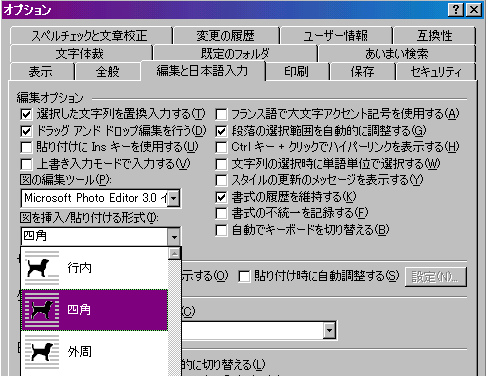Switch to 表示 tab

(x=41, y=71)
